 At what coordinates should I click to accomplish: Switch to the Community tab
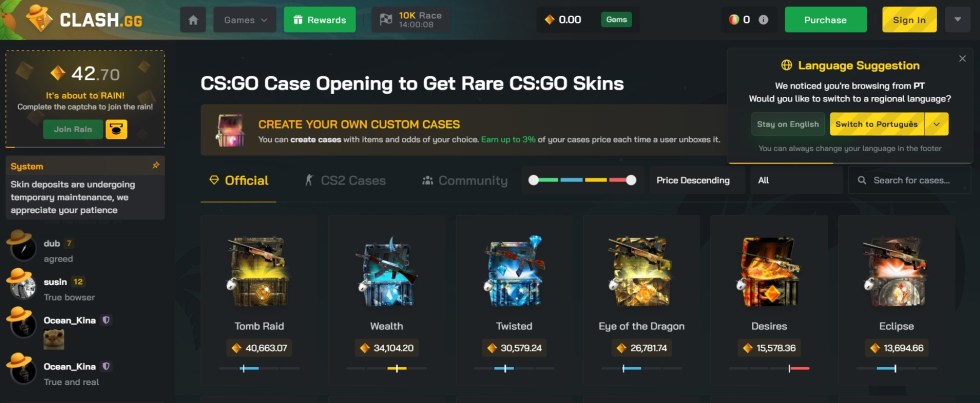point(464,181)
